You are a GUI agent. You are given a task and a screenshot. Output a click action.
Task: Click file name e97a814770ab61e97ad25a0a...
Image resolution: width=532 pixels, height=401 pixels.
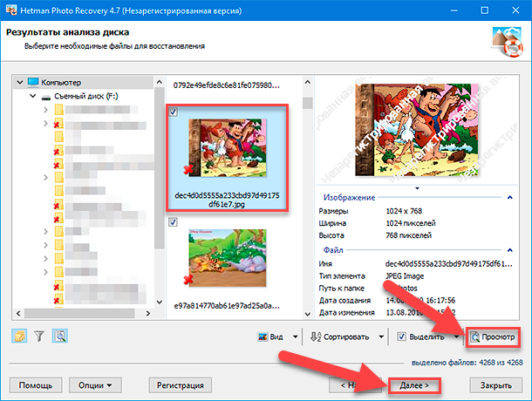tap(227, 306)
